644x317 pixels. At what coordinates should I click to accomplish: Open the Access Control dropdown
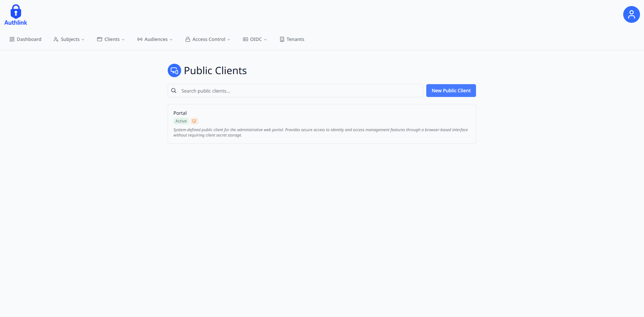point(229,40)
